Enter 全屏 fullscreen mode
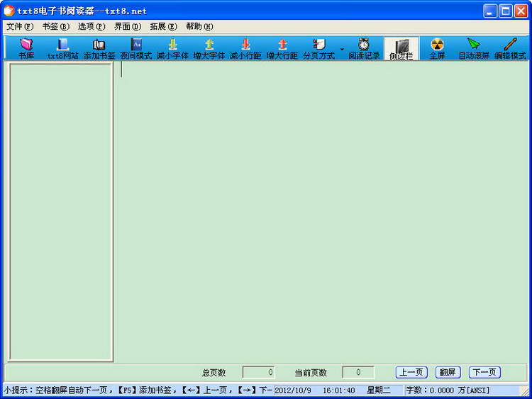Viewport: 532px width, 399px height. (437, 48)
